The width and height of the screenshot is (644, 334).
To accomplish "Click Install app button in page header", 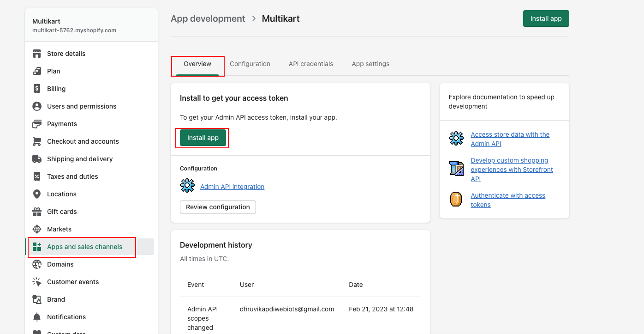I will coord(546,18).
